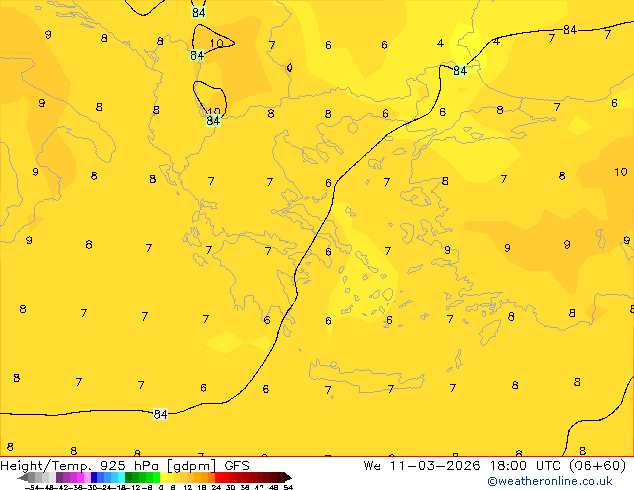Select the dark blue legend swatch
Screen dimensions: 634x490
94,477
